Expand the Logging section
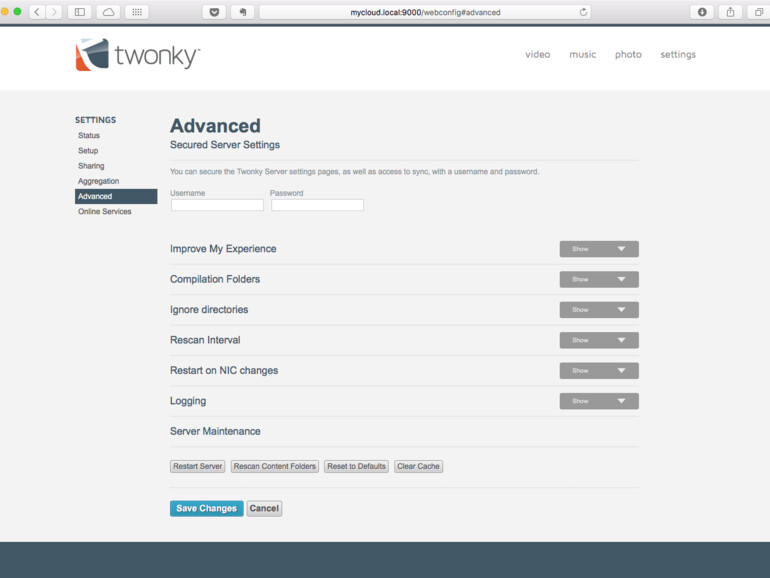The image size is (770, 578). (599, 401)
